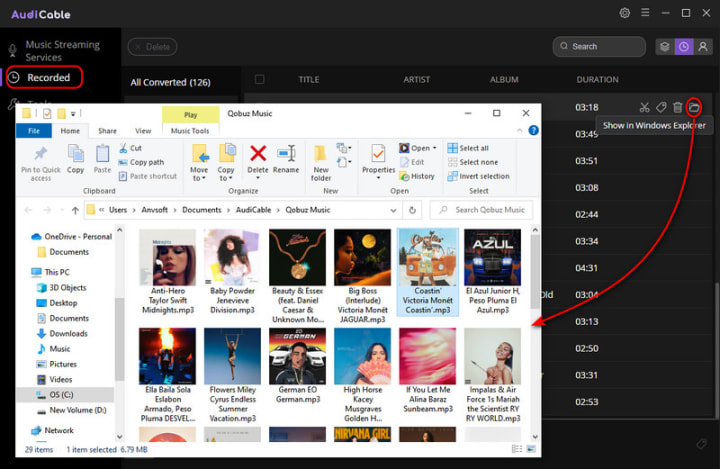Image resolution: width=720 pixels, height=469 pixels.
Task: Click the Rename icon in Organize group
Action: 286,154
